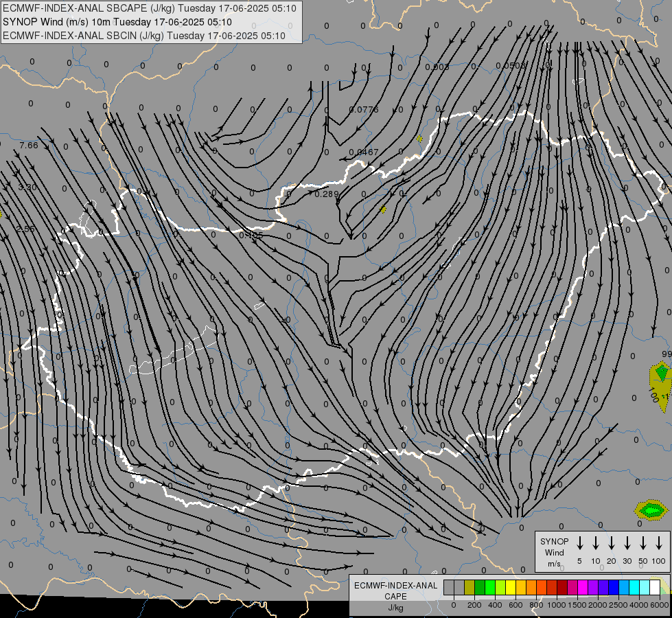Click the map value 0.0467
672x618 pixels.
click(x=364, y=152)
